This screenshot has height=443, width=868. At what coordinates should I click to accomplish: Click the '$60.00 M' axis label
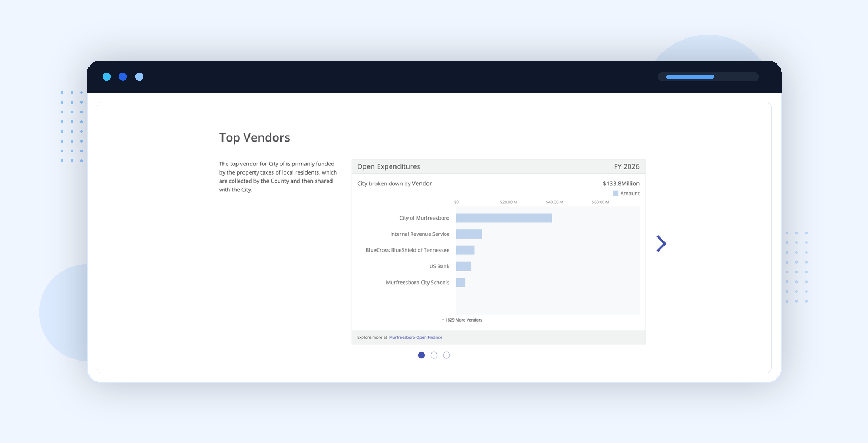tap(601, 202)
